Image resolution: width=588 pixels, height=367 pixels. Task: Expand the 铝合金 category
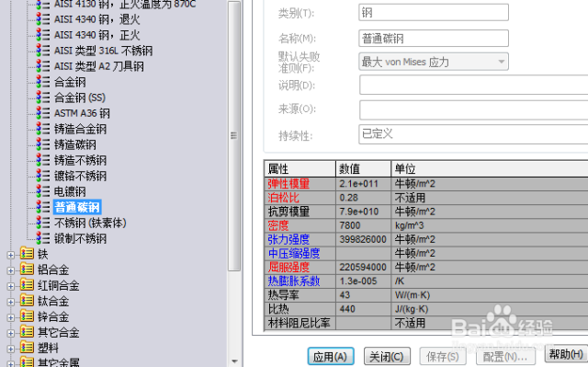[11, 270]
